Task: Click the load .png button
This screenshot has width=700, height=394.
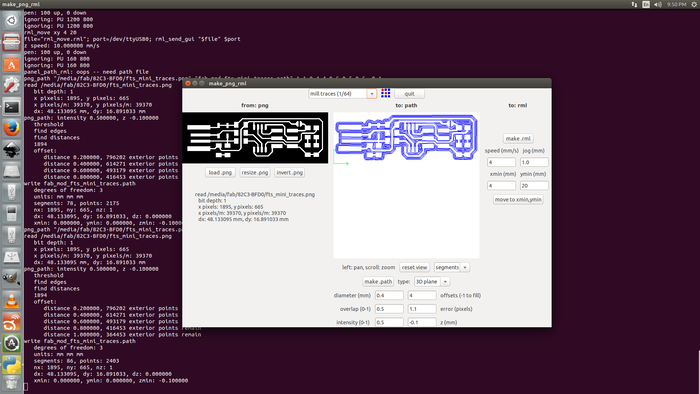Action: [220, 173]
